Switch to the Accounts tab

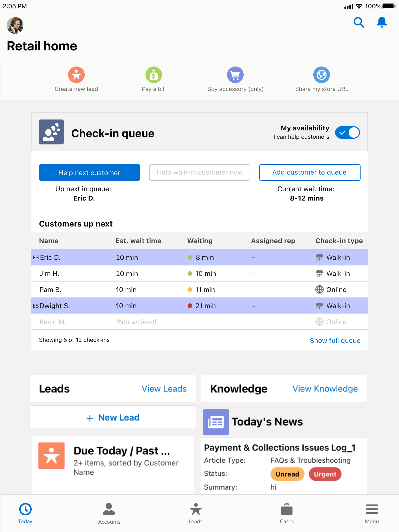109,514
